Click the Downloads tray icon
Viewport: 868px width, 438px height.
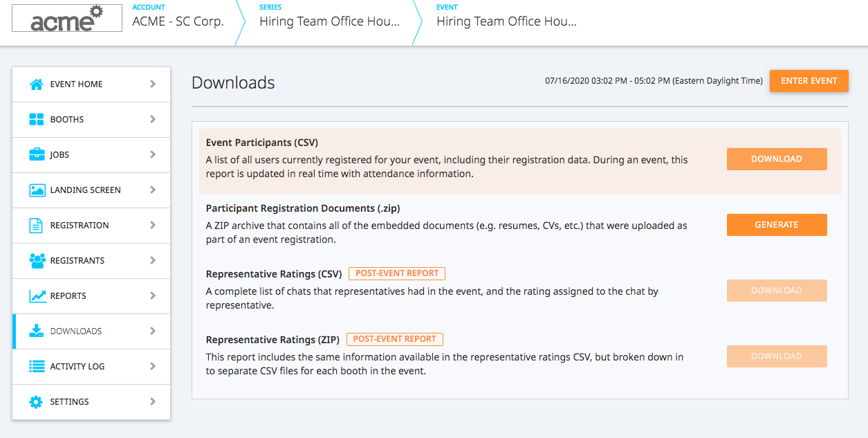coord(37,331)
